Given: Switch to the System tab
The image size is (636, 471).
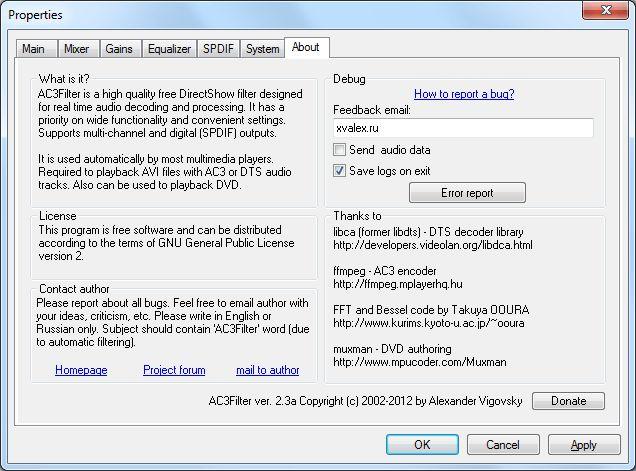Looking at the screenshot, I should click(x=262, y=49).
